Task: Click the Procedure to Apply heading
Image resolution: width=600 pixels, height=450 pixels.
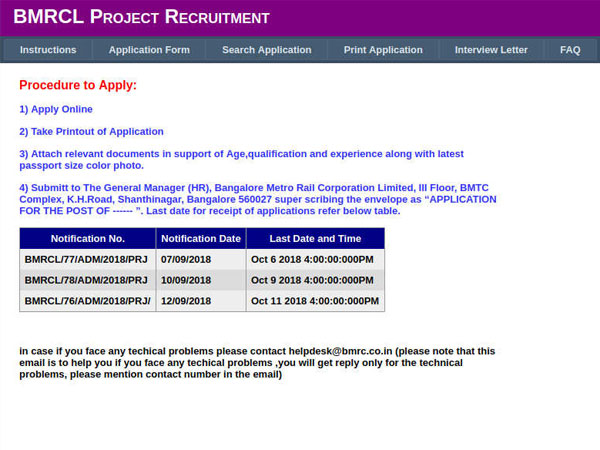Action: pos(78,85)
